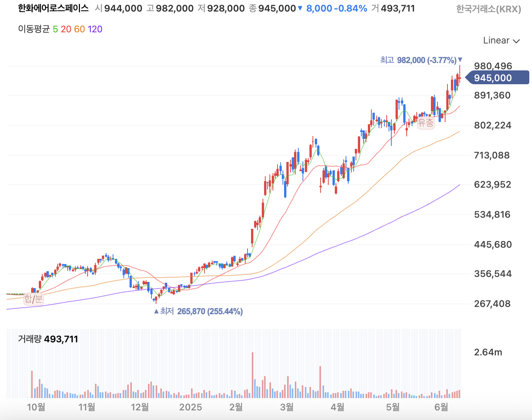Click the high price 982,000 in header

point(175,8)
